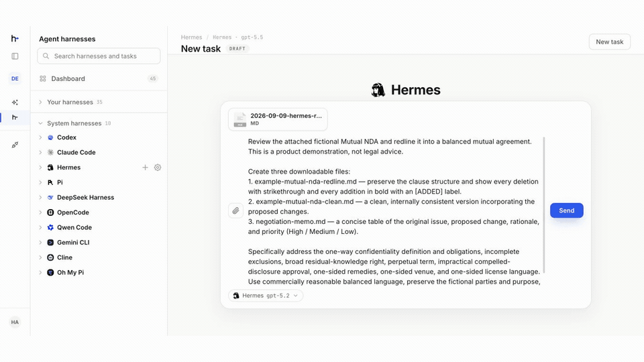644x362 pixels.
Task: Click the DRAFT status badge
Action: click(237, 49)
